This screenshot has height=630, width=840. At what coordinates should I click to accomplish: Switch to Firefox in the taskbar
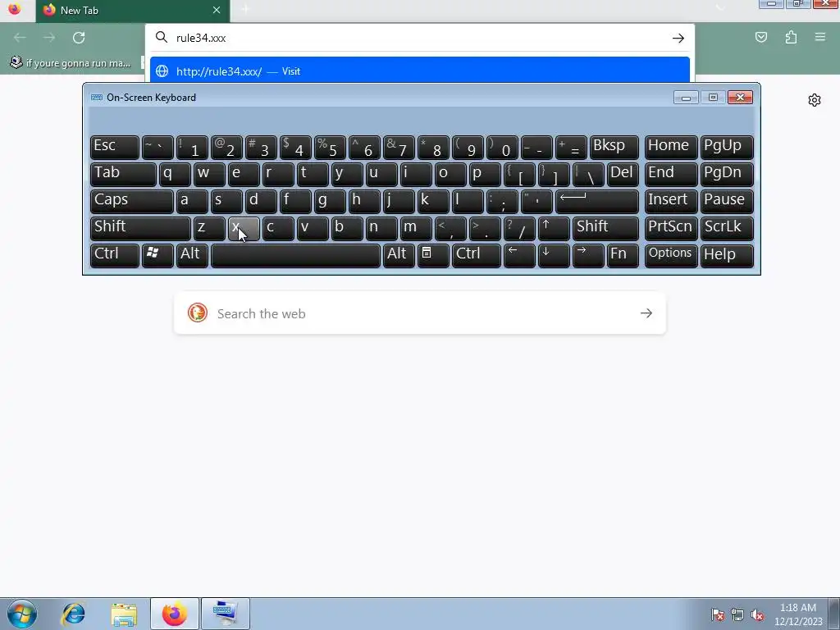[x=174, y=614]
